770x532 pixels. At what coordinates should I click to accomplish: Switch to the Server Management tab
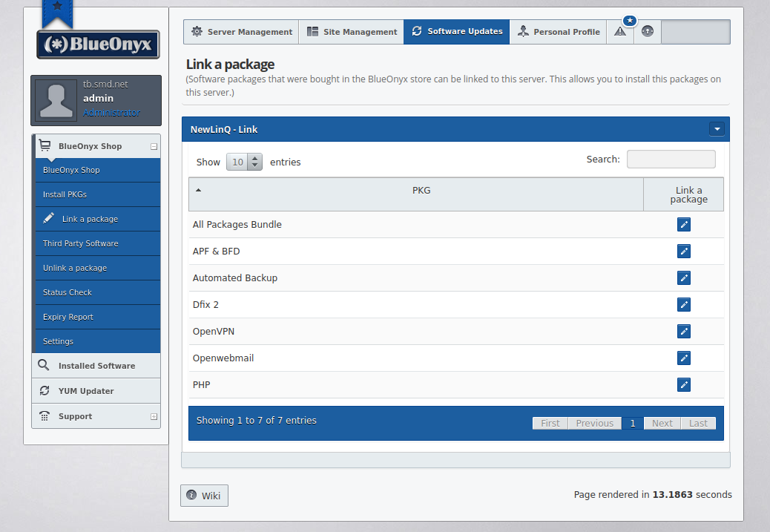pyautogui.click(x=242, y=32)
